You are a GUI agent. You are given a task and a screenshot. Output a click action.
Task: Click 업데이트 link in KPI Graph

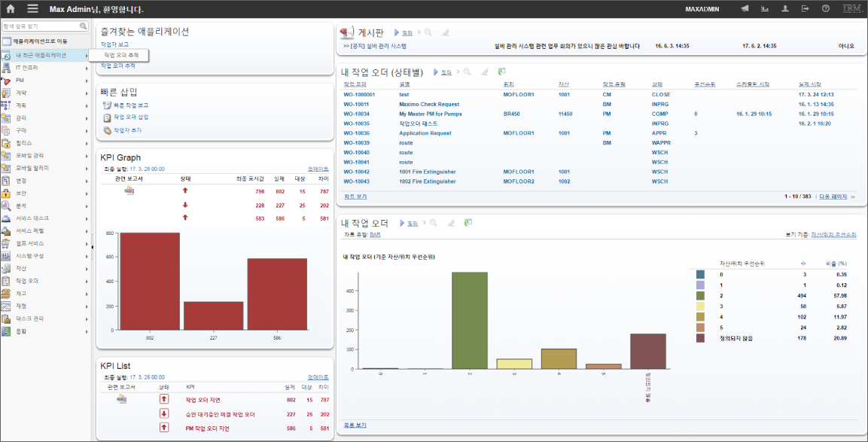click(318, 169)
